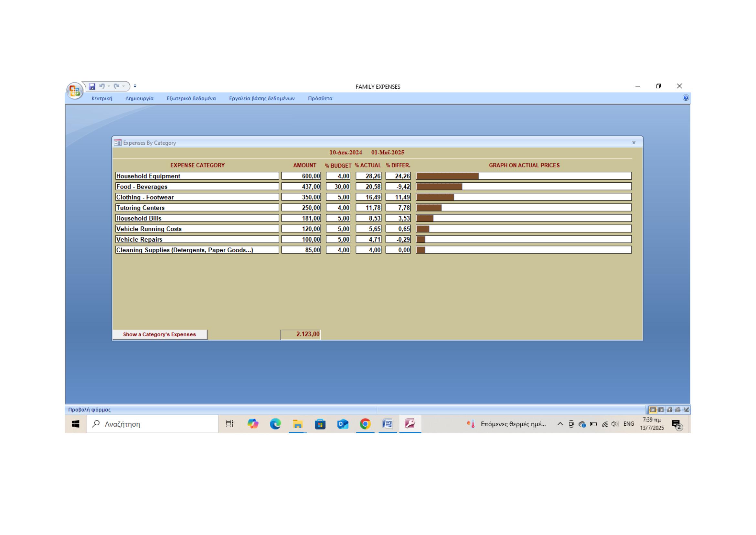The height and width of the screenshot is (535, 756).
Task: Save with the floppy disk icon
Action: coord(92,86)
